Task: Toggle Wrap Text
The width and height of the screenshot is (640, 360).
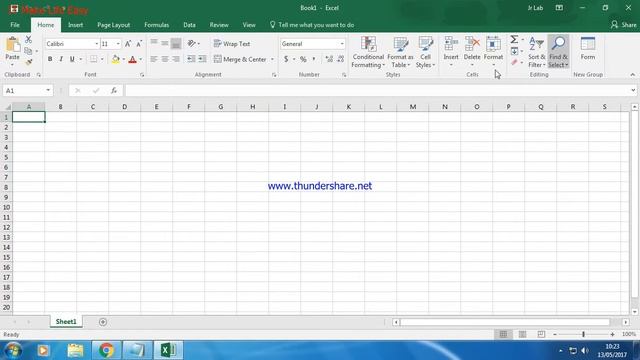Action: click(x=232, y=44)
